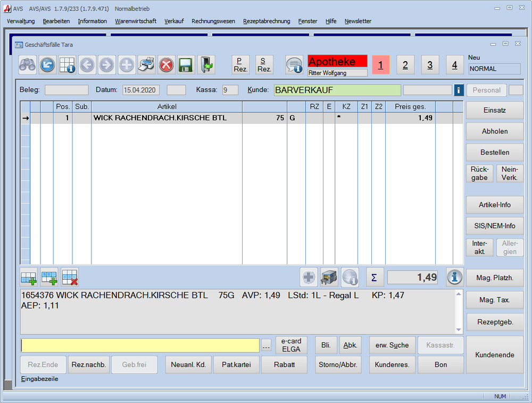The image size is (532, 403).
Task: Click the Sigma sum icon
Action: click(375, 277)
